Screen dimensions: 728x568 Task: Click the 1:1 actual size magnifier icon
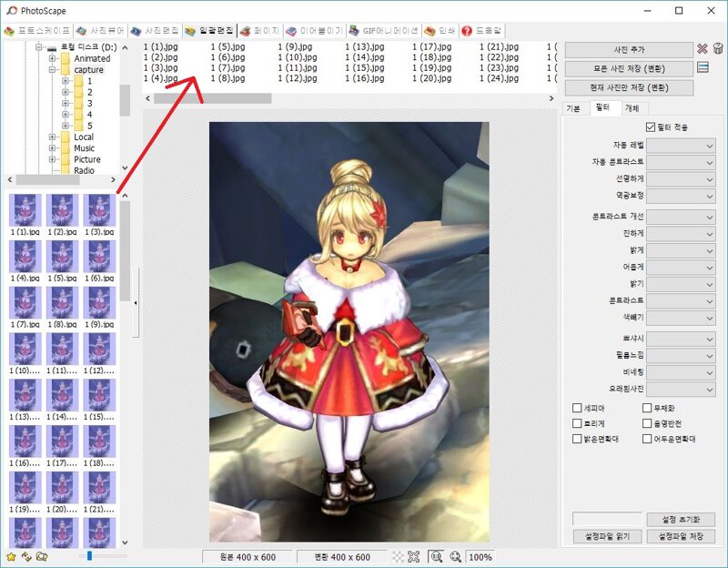coord(436,557)
